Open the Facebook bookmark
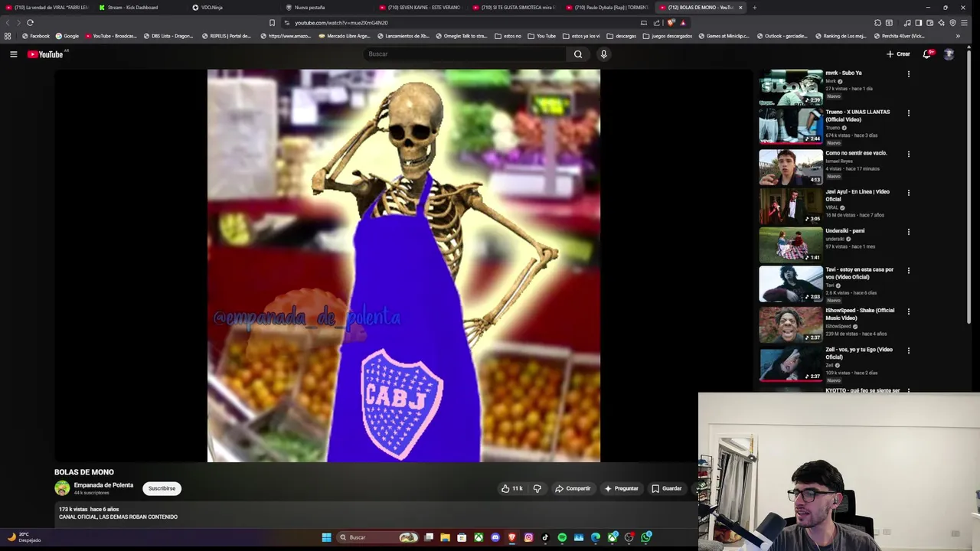The height and width of the screenshot is (551, 980). click(x=36, y=36)
